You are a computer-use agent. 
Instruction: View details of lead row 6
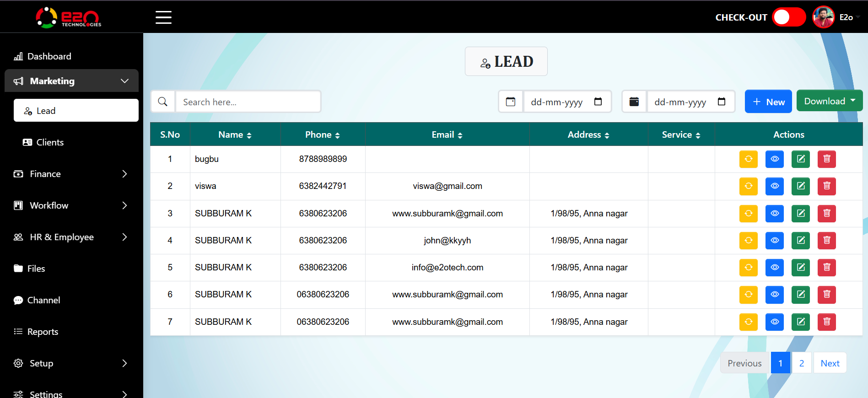774,294
